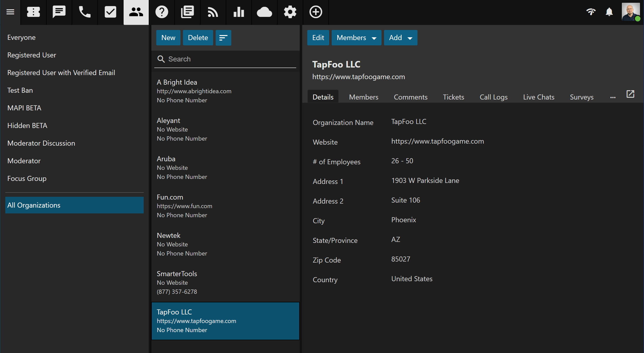The width and height of the screenshot is (644, 353).
Task: Open the SmarterTools organization
Action: click(225, 283)
